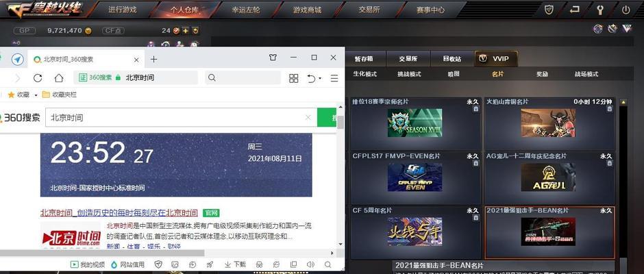Click the 北京时间_360搜索 browser tab
This screenshot has height=274, width=644.
point(86,60)
